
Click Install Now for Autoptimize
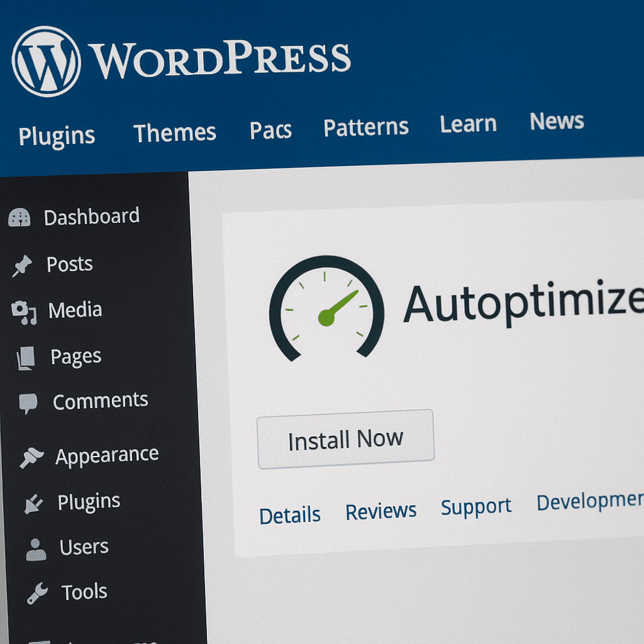click(x=345, y=438)
